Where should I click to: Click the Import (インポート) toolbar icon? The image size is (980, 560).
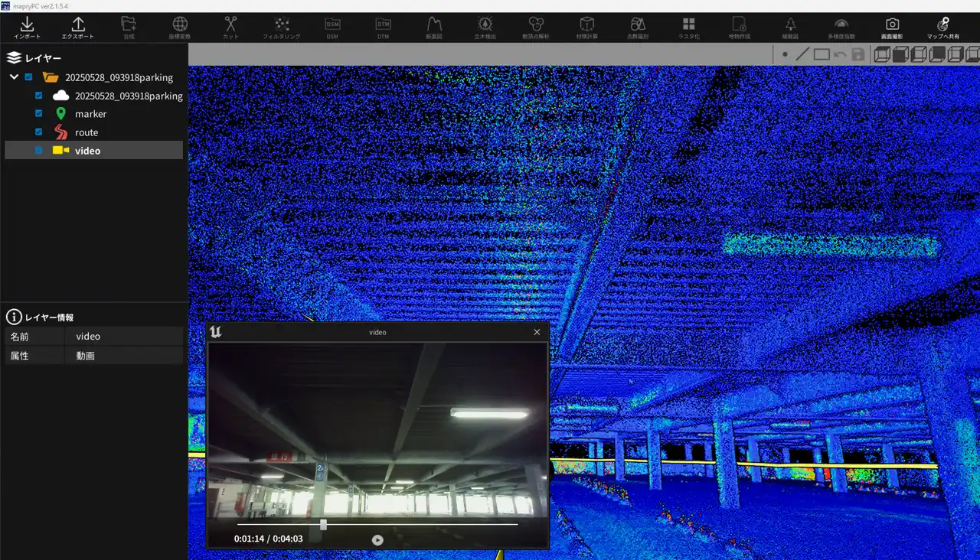pyautogui.click(x=27, y=28)
